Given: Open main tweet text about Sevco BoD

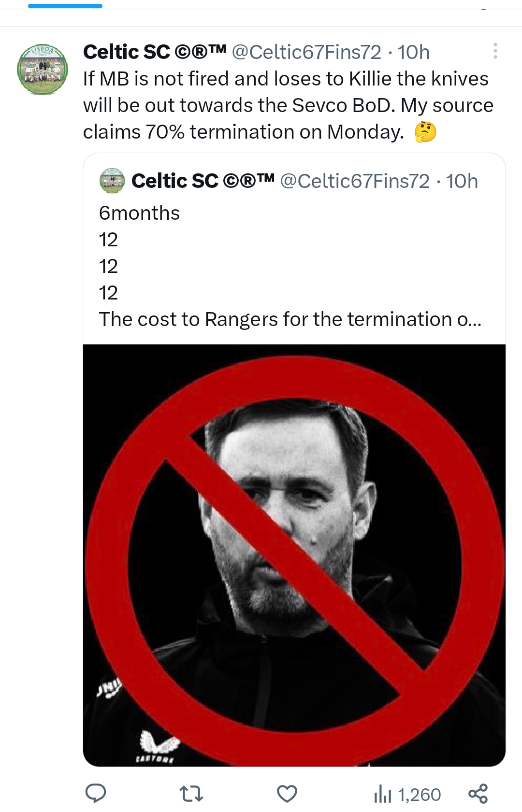Looking at the screenshot, I should [288, 105].
